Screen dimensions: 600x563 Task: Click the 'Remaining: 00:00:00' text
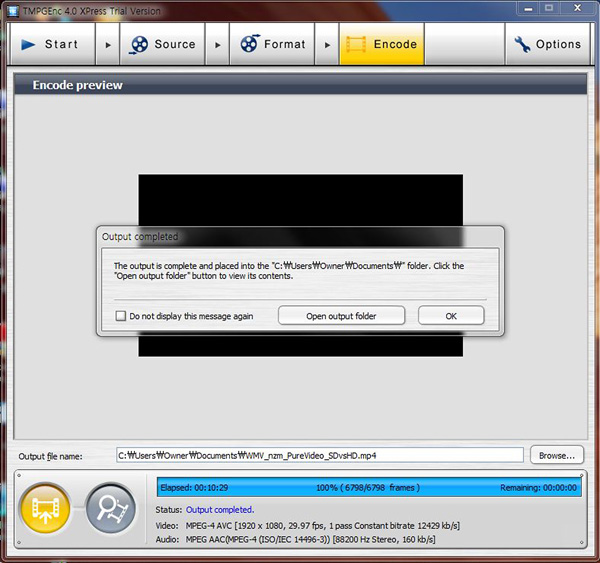[x=538, y=487]
